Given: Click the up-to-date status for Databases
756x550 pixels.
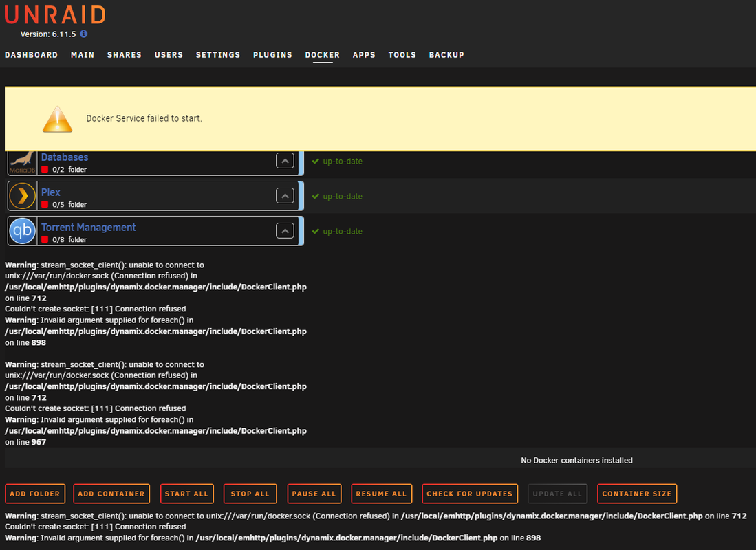Looking at the screenshot, I should tap(343, 161).
